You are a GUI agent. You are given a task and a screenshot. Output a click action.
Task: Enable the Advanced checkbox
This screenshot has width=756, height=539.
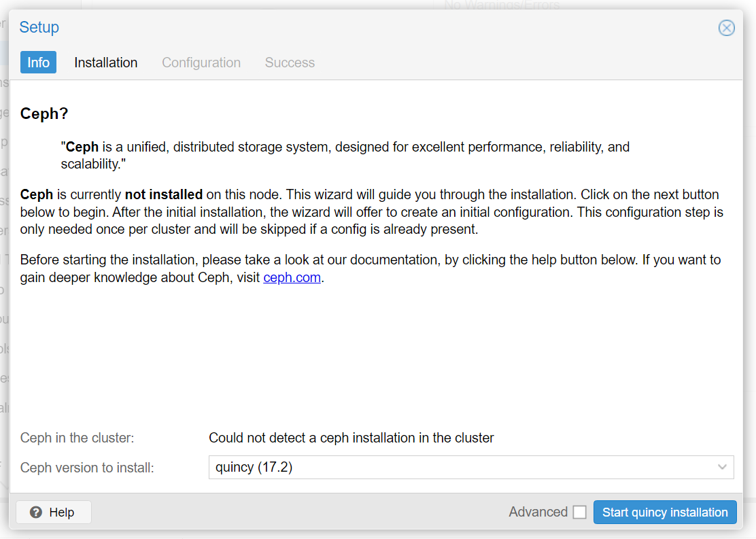coord(579,512)
